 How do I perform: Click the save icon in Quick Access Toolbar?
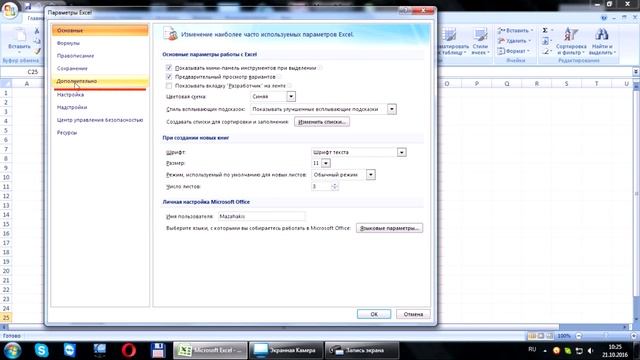tap(27, 6)
